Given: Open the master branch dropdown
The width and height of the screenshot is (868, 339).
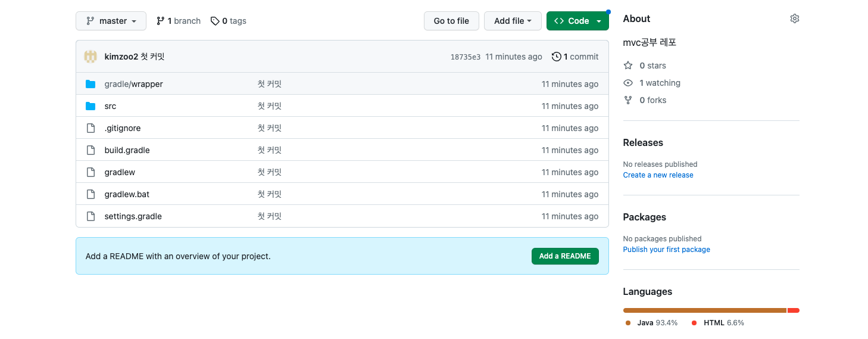Looking at the screenshot, I should point(111,21).
